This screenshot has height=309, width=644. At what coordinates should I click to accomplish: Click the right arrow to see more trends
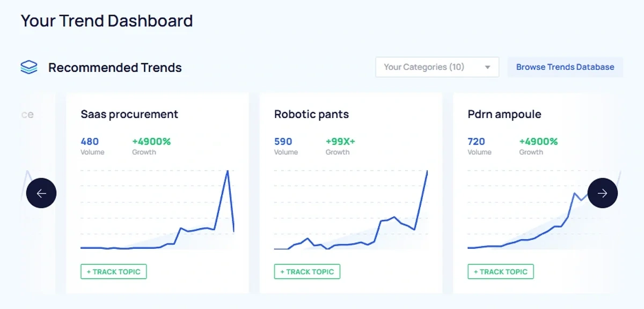pyautogui.click(x=602, y=193)
